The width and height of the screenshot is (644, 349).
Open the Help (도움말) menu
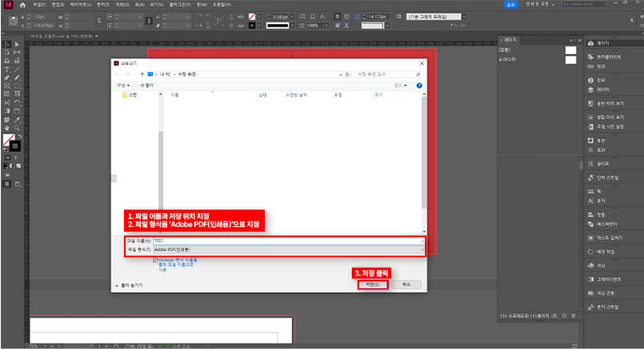tap(222, 5)
